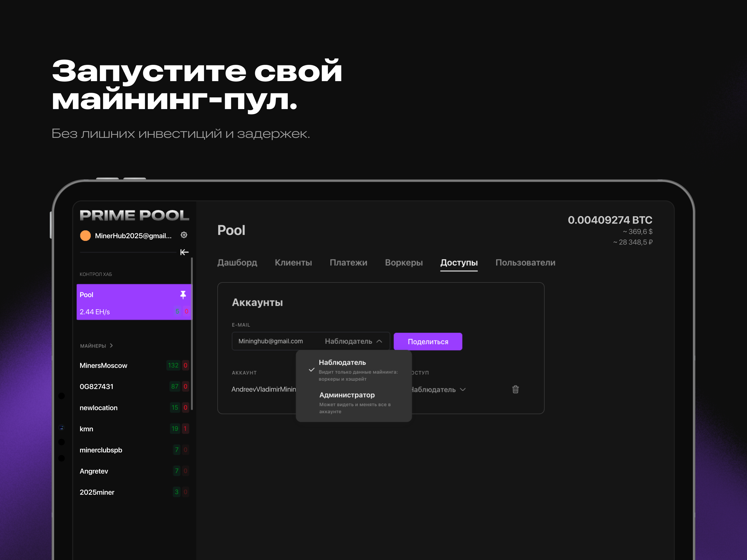Viewport: 747px width, 560px height.
Task: Switch to the Дашборд tab
Action: [237, 263]
